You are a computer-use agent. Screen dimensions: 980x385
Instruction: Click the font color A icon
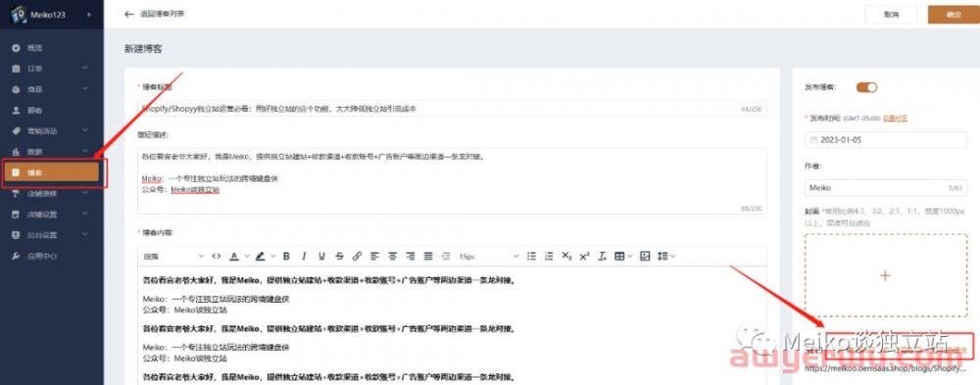pyautogui.click(x=234, y=256)
